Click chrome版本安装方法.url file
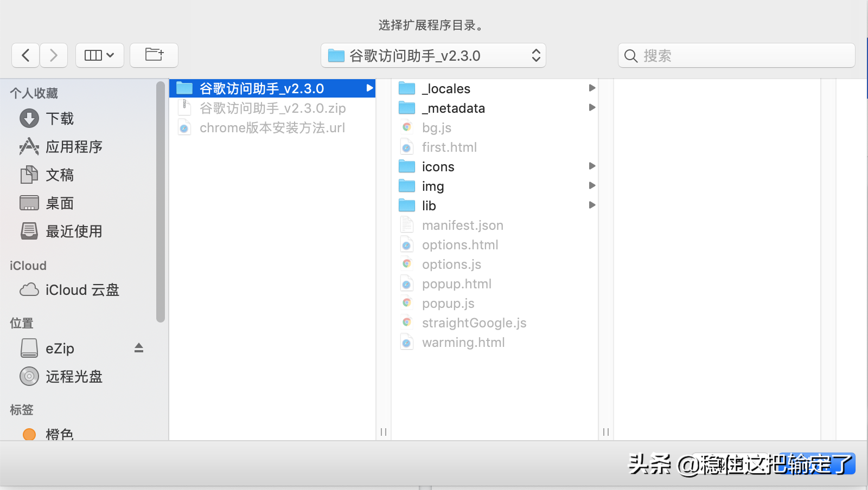Viewport: 868px width, 490px height. tap(272, 127)
